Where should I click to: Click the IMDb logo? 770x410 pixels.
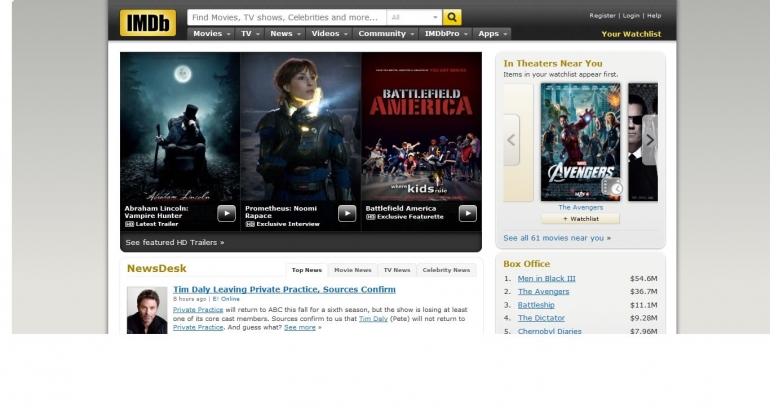click(148, 23)
